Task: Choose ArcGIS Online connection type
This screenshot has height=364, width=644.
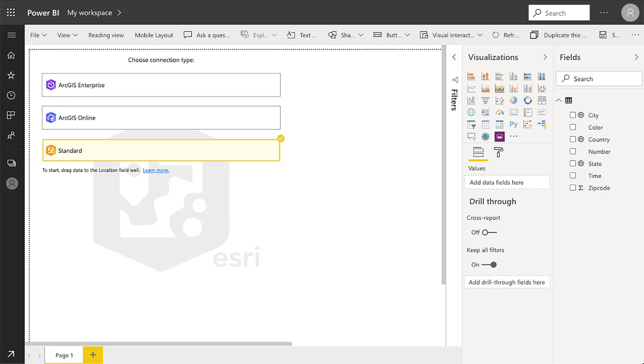Action: (161, 118)
